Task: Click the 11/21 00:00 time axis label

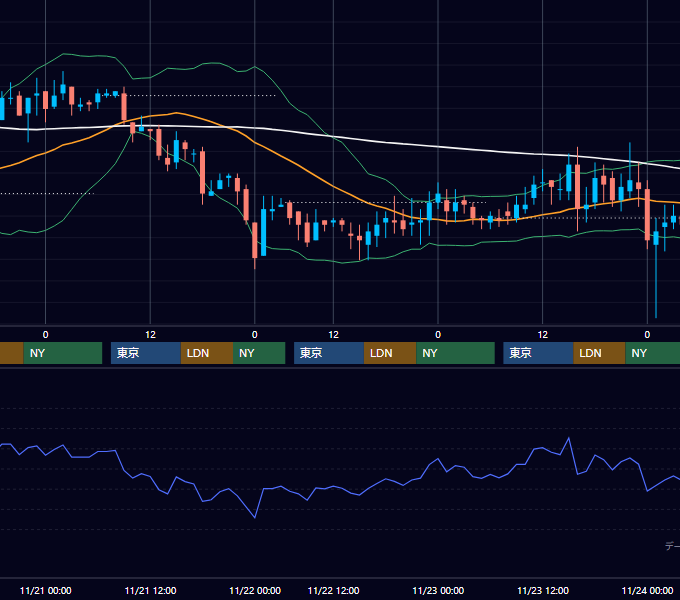Action: pos(46,590)
